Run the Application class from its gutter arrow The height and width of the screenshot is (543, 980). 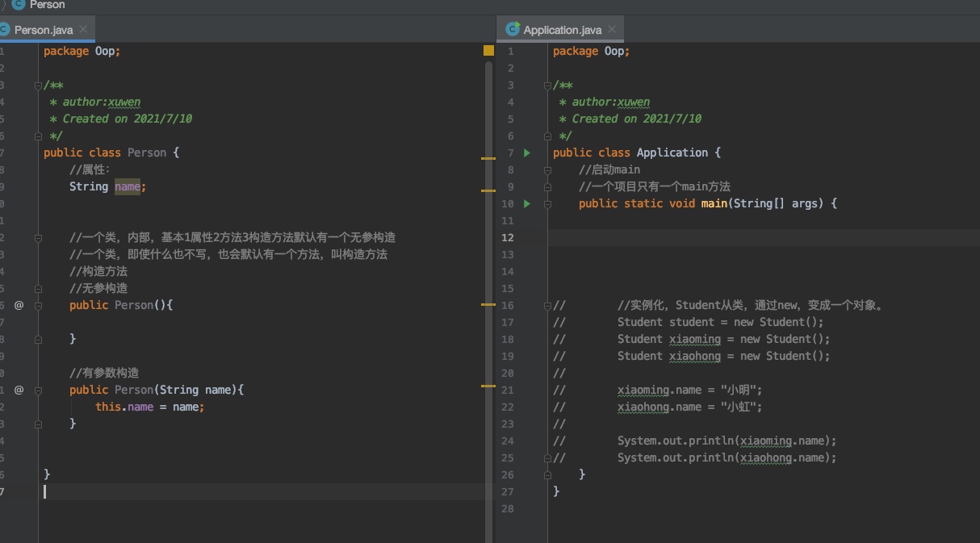(527, 153)
